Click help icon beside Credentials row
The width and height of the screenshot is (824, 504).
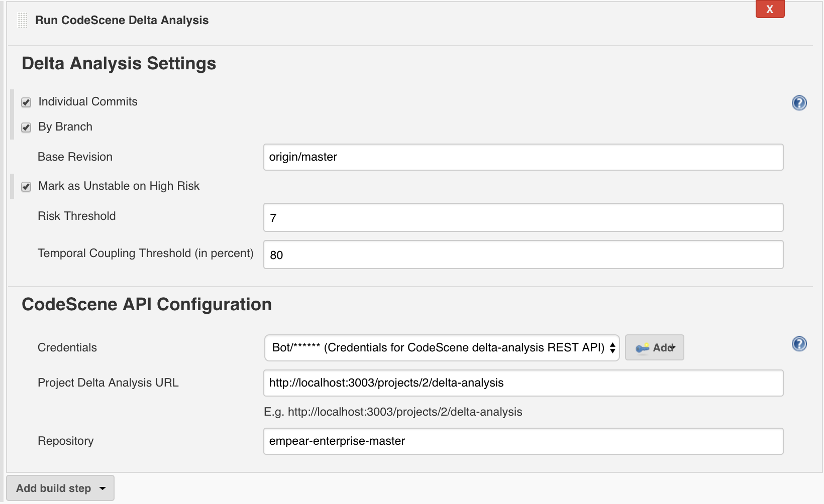point(799,344)
